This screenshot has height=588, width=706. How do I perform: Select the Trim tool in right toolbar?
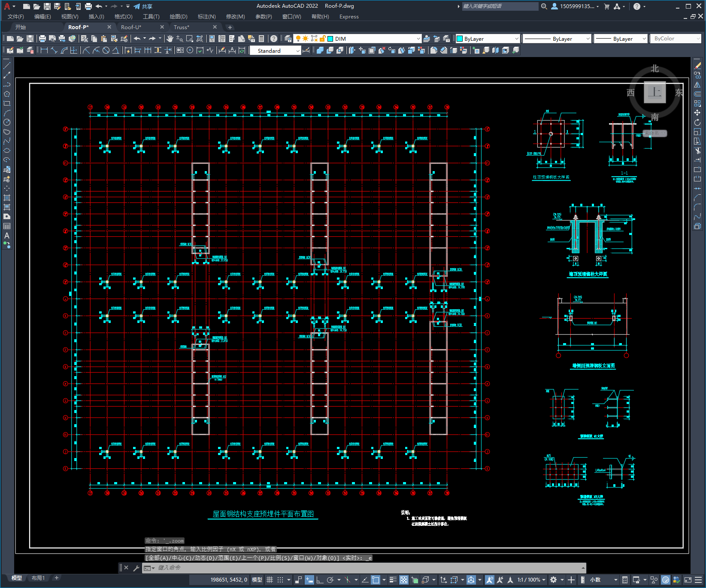point(697,151)
